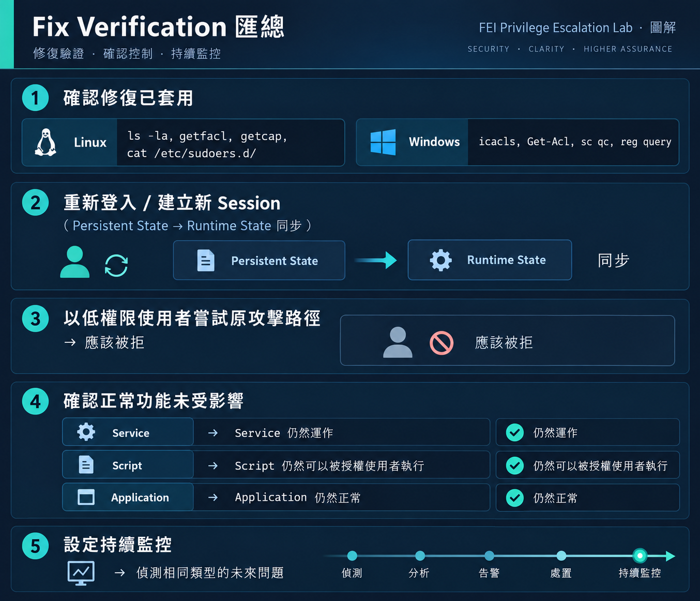Viewport: 700px width, 601px height.
Task: Click the heading '設定持續監控'
Action: (117, 545)
